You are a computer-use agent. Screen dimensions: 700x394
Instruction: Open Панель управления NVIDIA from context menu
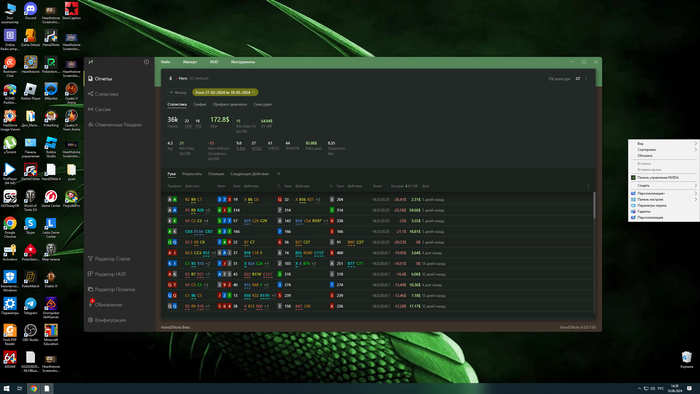(663, 178)
